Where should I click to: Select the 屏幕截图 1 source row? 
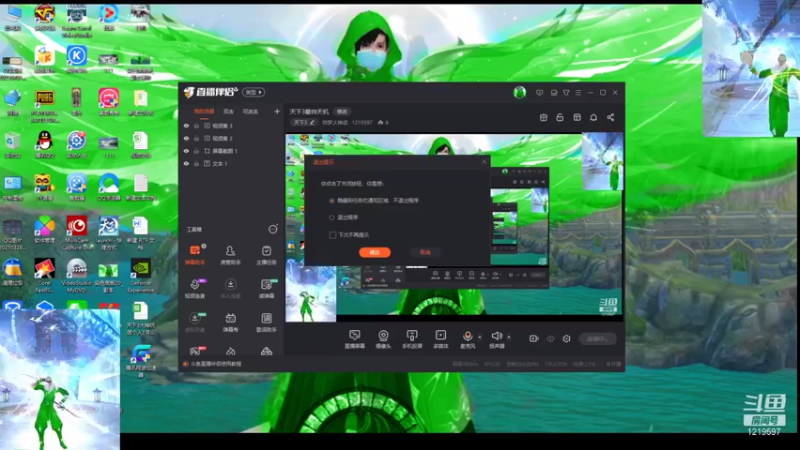tap(231, 151)
